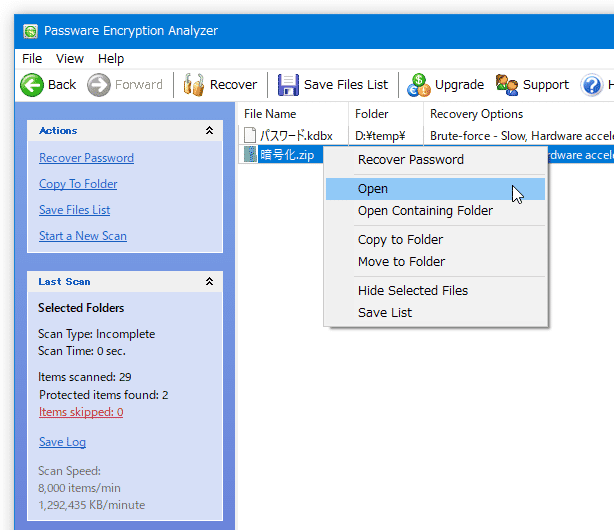Image resolution: width=614 pixels, height=530 pixels.
Task: Click Save Files List link in Actions
Action: 74,210
